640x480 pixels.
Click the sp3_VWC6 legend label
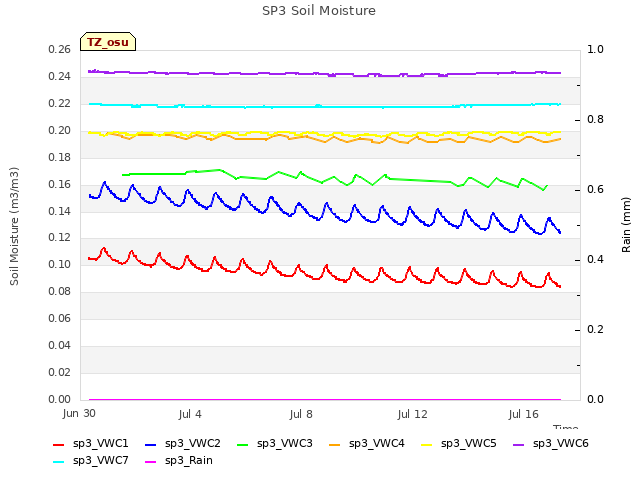point(561,443)
